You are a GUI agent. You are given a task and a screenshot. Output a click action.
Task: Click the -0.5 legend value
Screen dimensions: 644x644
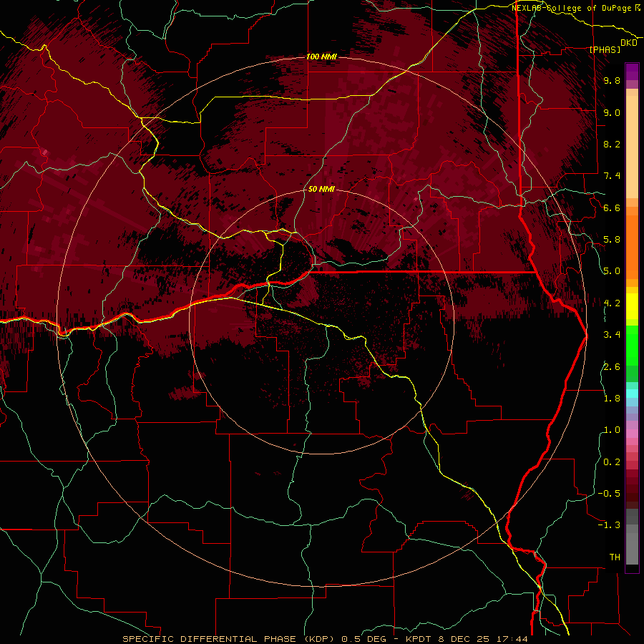tap(609, 494)
